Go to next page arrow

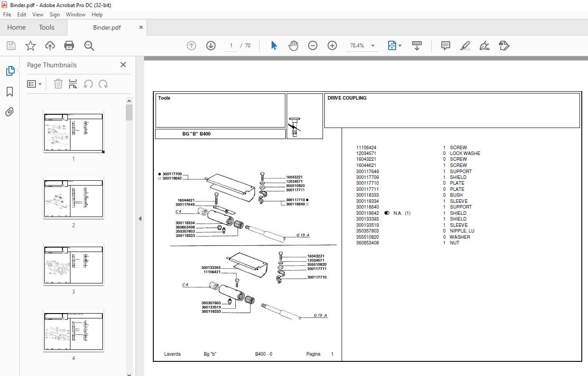[211, 46]
